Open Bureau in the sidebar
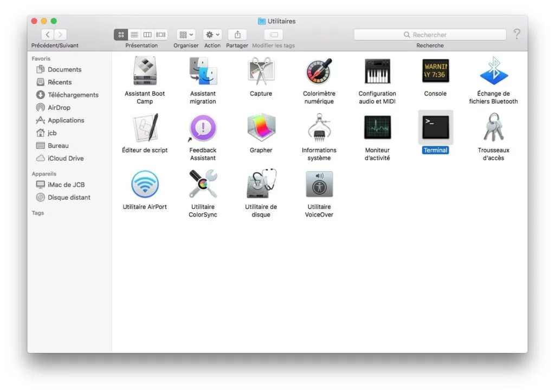555x392 pixels. point(53,146)
